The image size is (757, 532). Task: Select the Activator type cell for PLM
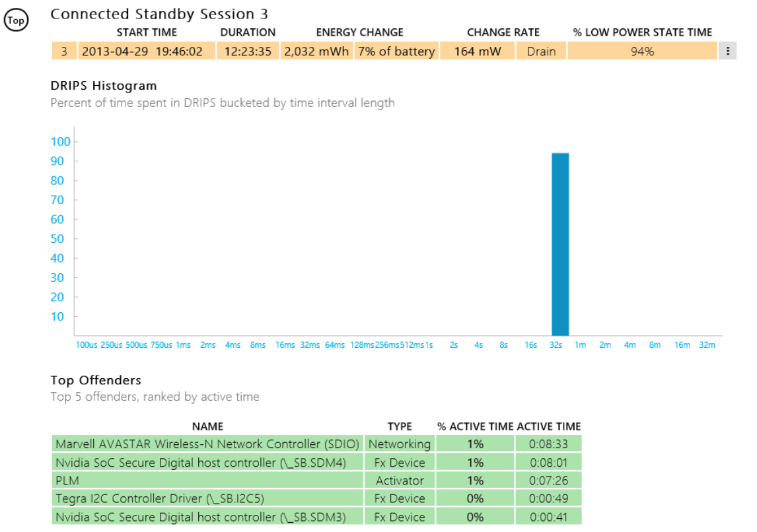click(399, 481)
